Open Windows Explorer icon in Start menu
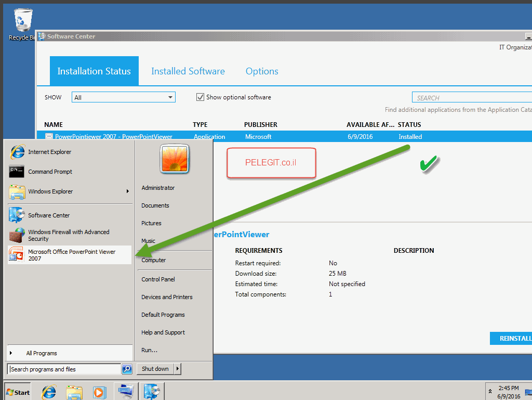532x400 pixels. [x=17, y=191]
